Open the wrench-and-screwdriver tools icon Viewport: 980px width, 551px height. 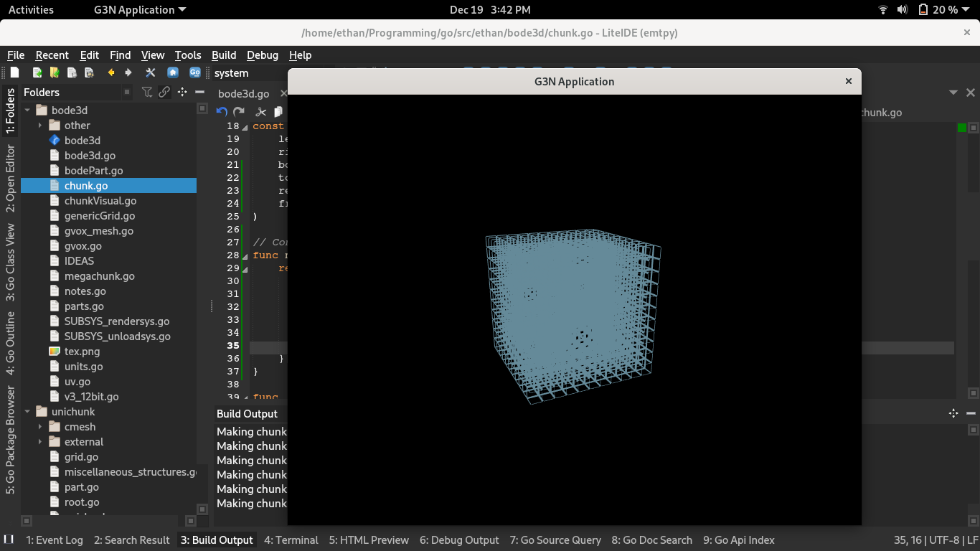coord(150,72)
